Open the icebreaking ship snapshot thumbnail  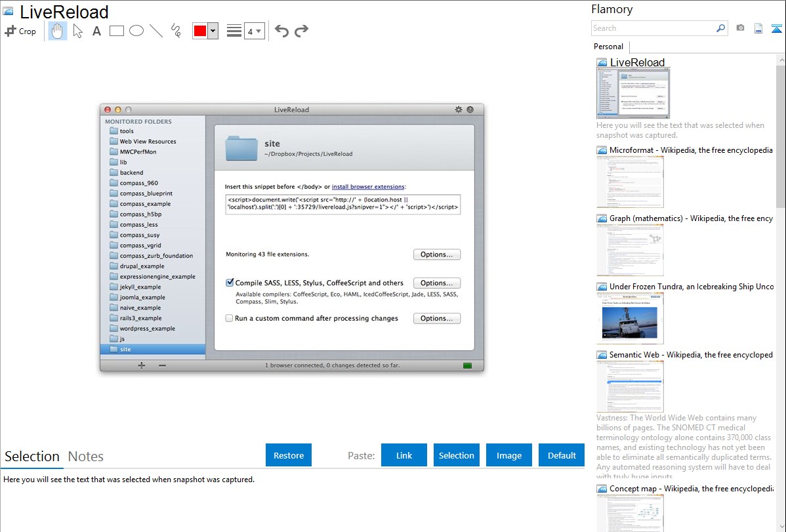tap(630, 318)
